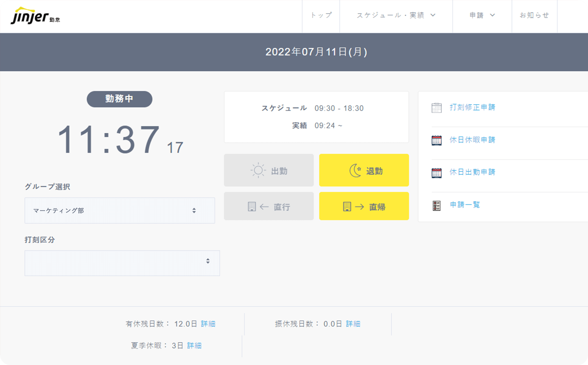Click the moon icon on 退勤 button

(x=356, y=171)
